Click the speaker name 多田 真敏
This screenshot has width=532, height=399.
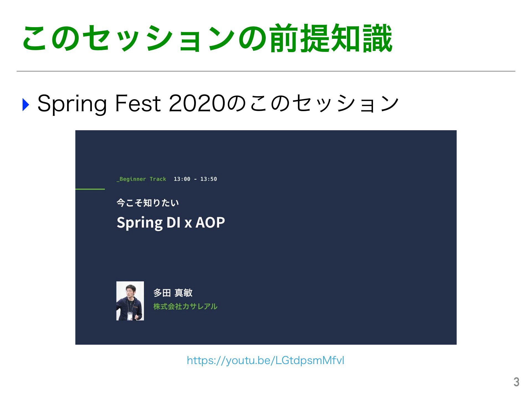pyautogui.click(x=173, y=293)
